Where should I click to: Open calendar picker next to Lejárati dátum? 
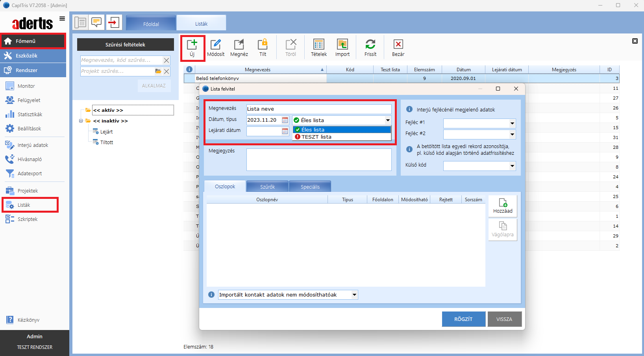click(x=285, y=131)
